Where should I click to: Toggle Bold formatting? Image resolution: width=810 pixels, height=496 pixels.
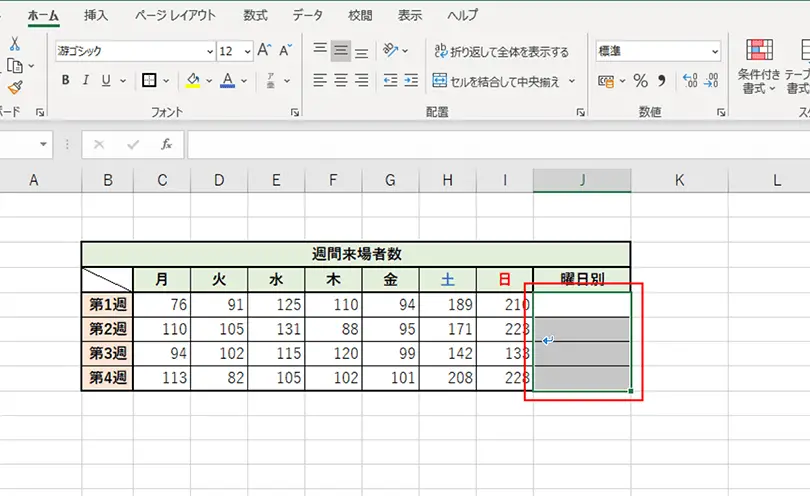66,81
